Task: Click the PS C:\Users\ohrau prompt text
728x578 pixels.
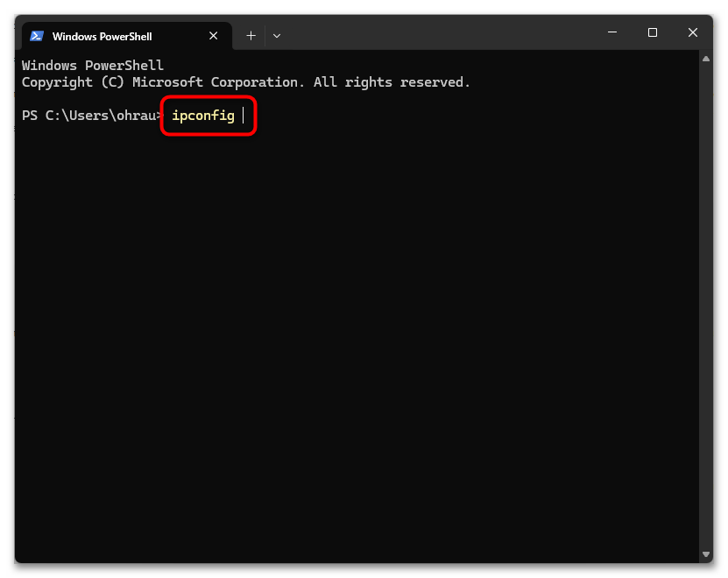Action: [91, 116]
